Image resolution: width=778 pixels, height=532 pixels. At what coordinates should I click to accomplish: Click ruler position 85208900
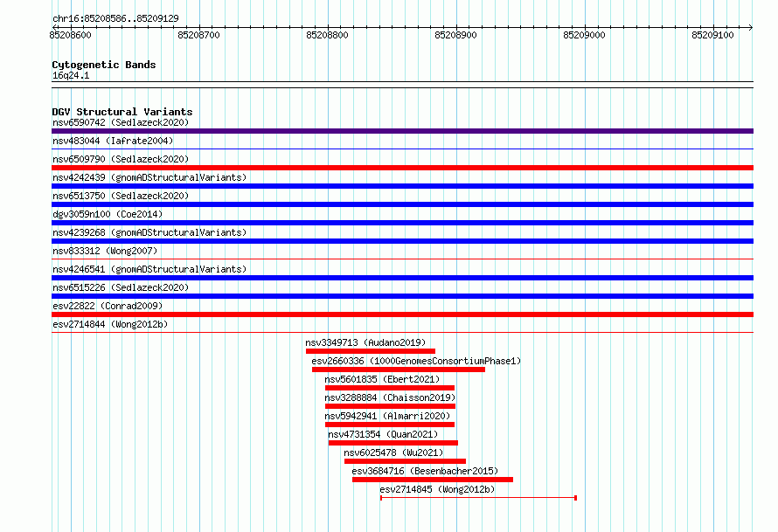click(x=455, y=35)
